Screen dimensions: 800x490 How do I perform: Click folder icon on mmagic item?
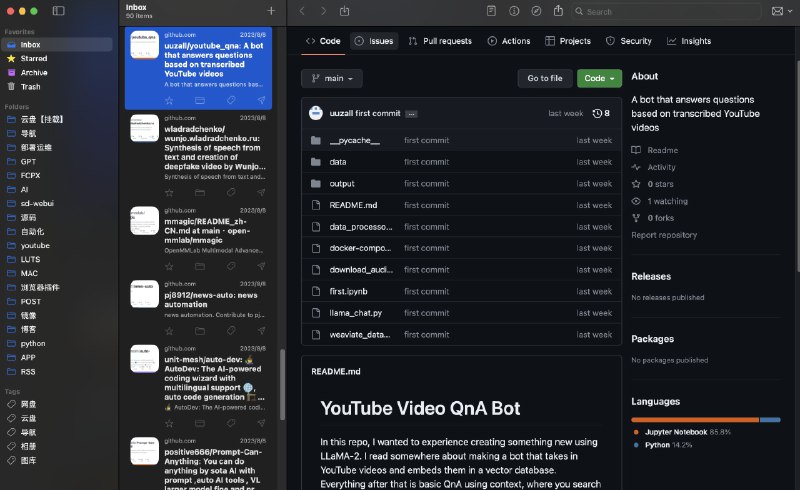200,266
